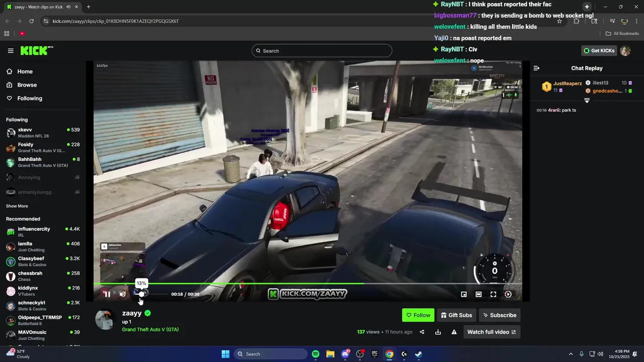The width and height of the screenshot is (644, 362).
Task: Toggle theater mode in player
Action: [478, 294]
